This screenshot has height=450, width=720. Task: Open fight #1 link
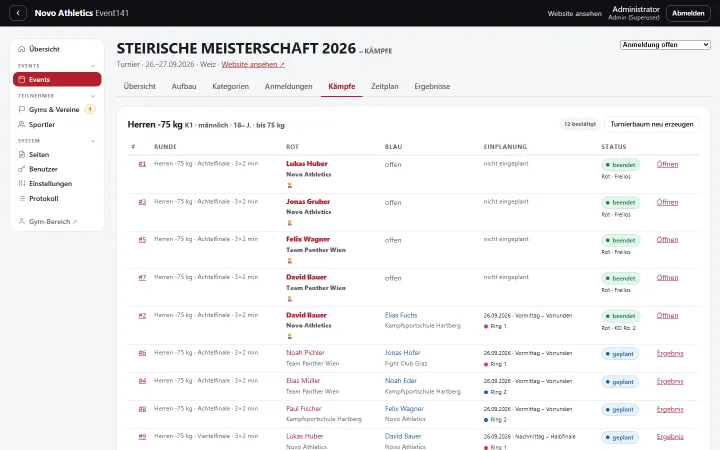142,163
